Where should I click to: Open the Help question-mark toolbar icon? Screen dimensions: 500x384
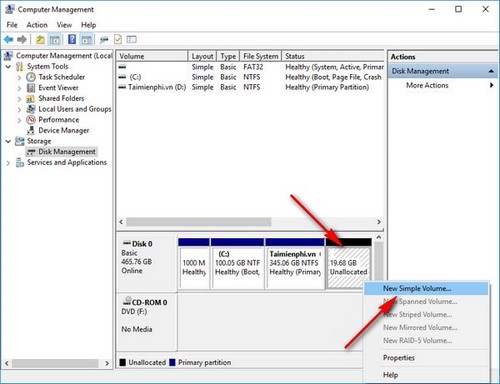pyautogui.click(x=72, y=39)
